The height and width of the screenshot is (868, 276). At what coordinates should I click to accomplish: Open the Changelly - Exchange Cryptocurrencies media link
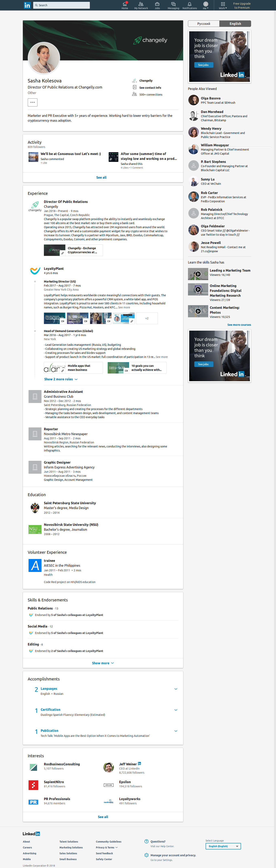pyautogui.click(x=73, y=250)
